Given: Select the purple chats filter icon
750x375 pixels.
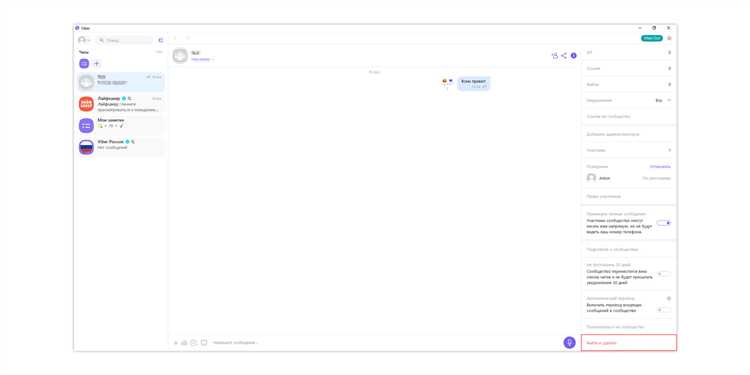Looking at the screenshot, I should tap(84, 63).
